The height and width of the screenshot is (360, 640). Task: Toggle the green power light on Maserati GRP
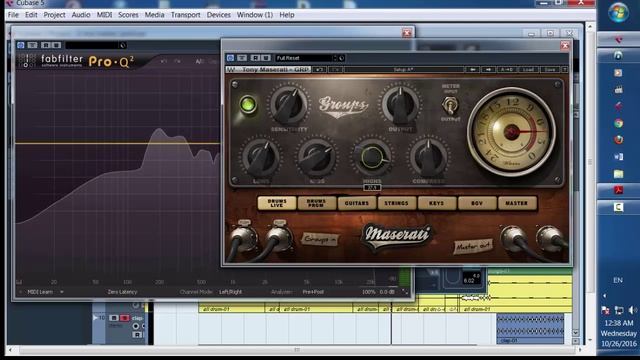[x=248, y=104]
